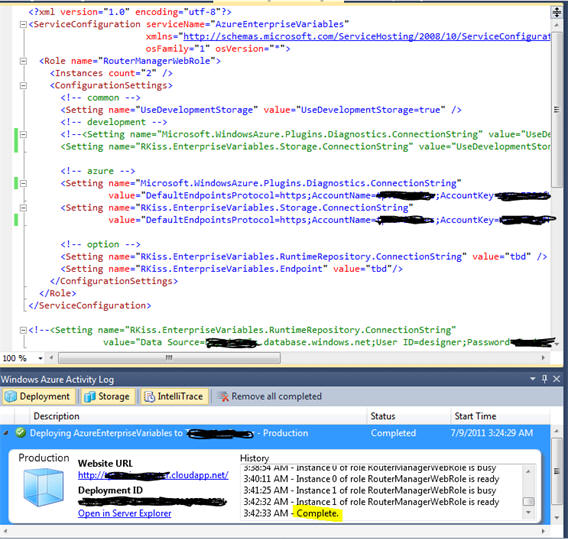Viewport: 568px width, 539px height.
Task: Sort by the Start Time column header
Action: (500, 416)
